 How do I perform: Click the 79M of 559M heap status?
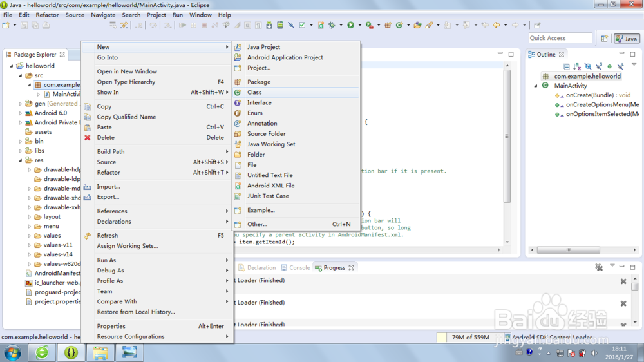pos(470,338)
